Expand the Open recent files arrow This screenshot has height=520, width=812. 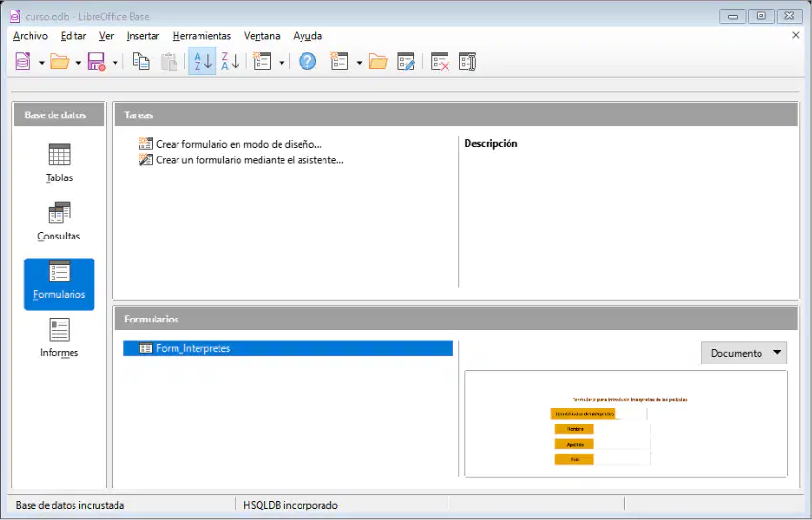[x=78, y=63]
